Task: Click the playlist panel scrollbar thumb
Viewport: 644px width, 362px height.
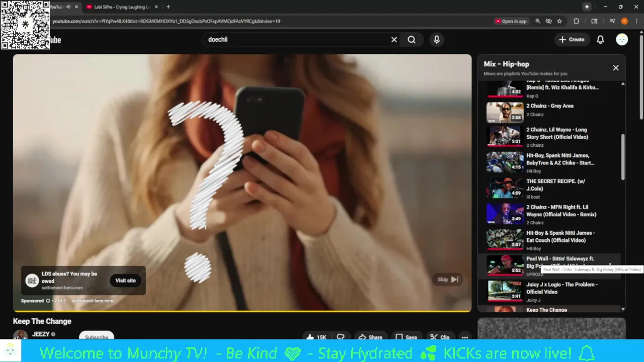Action: [623, 157]
